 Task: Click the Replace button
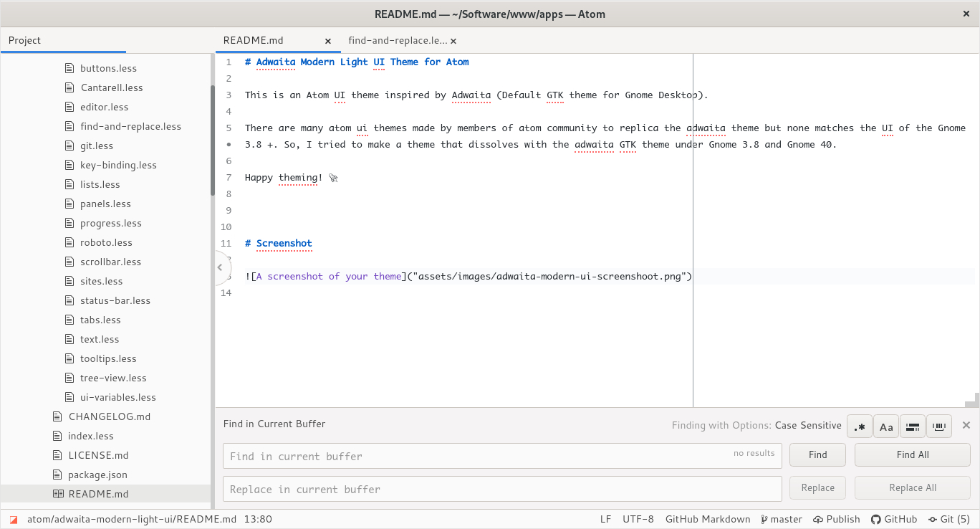(817, 487)
